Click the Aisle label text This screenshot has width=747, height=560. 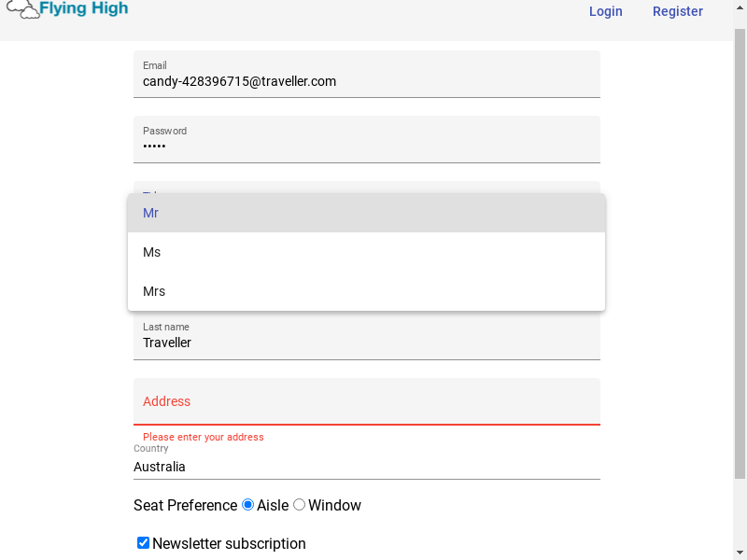(x=273, y=505)
